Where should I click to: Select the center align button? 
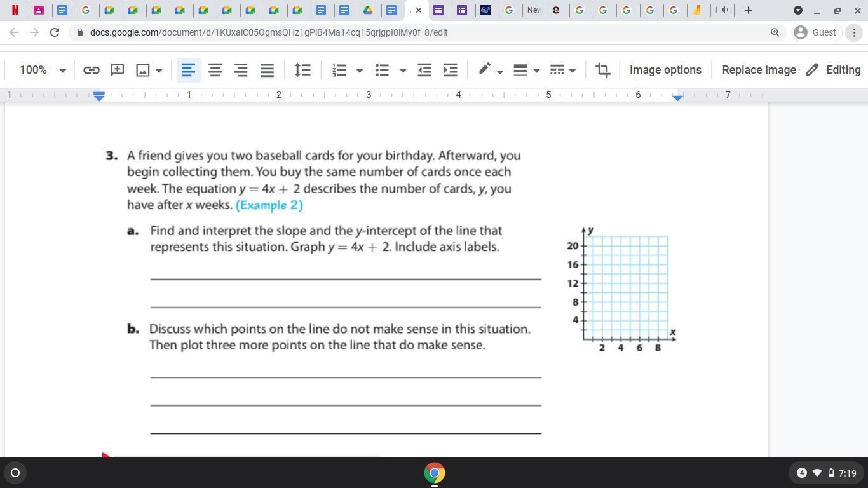[215, 70]
